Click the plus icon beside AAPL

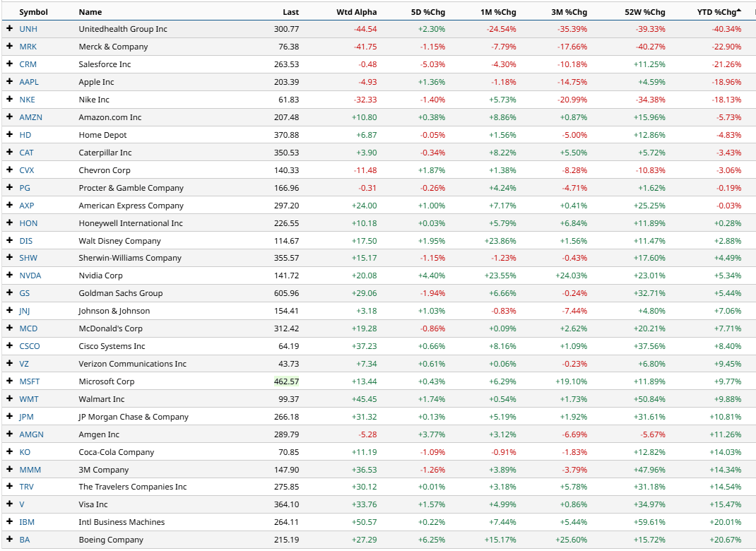[x=9, y=82]
